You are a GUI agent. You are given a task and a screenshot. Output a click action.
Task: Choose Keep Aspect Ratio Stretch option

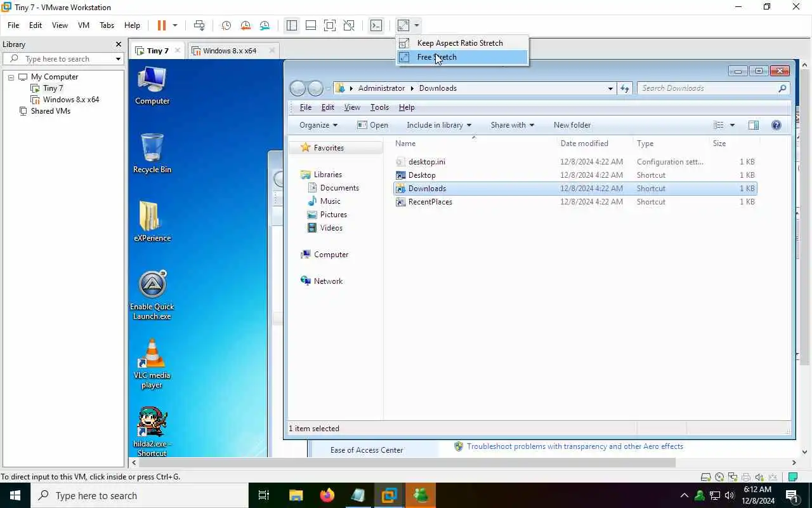coord(462,43)
